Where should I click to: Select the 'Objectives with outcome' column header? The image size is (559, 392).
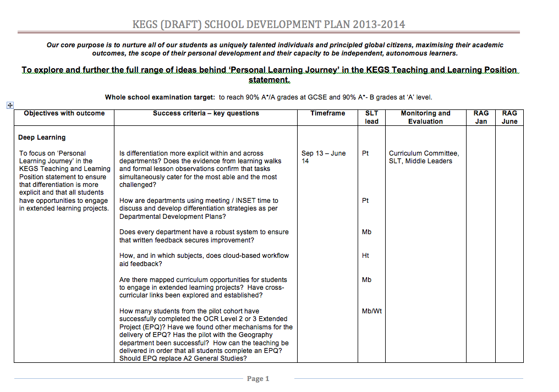64,113
